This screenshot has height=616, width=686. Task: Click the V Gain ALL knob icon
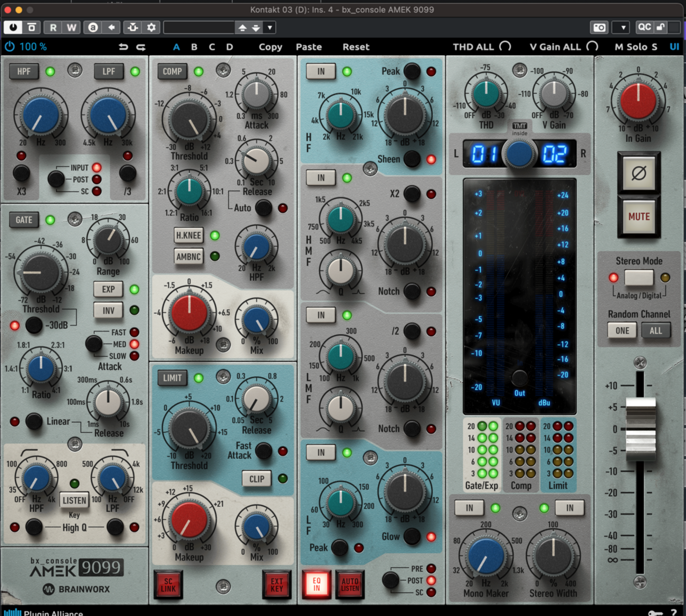click(592, 46)
